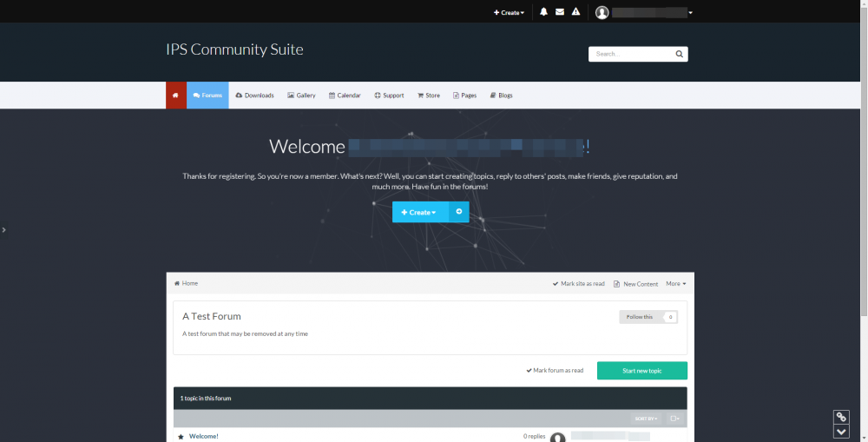Click the chain link icon at bottom right
The width and height of the screenshot is (868, 442).
[x=841, y=418]
